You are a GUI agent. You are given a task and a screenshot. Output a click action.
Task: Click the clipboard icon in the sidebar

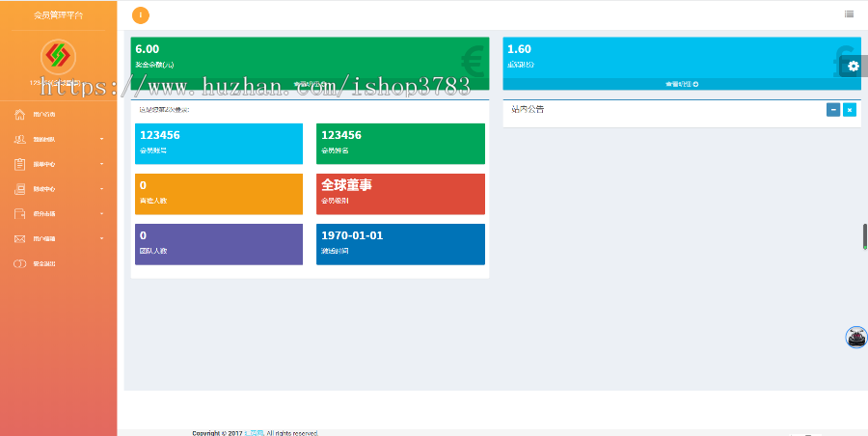(20, 164)
